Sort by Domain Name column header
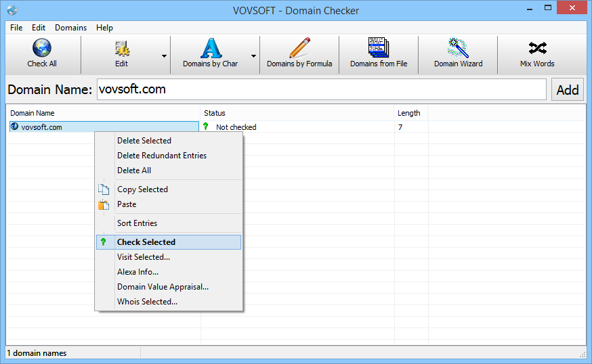 coord(103,113)
